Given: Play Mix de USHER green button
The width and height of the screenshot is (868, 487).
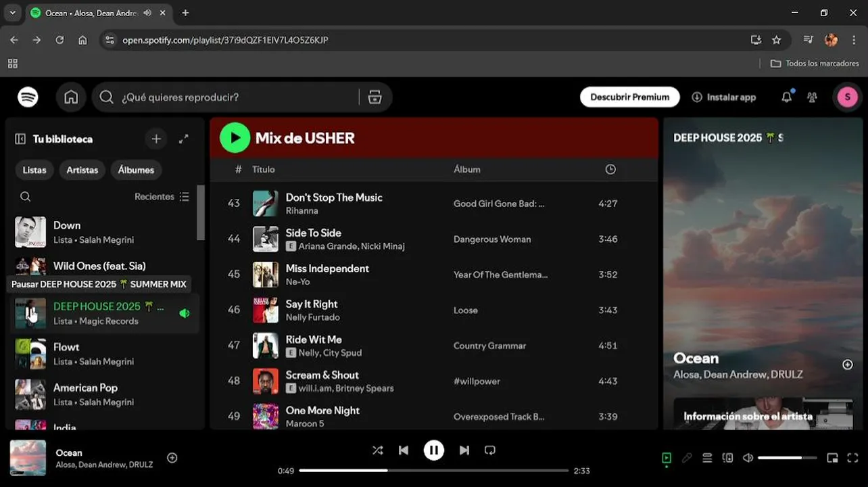Looking at the screenshot, I should (x=235, y=138).
